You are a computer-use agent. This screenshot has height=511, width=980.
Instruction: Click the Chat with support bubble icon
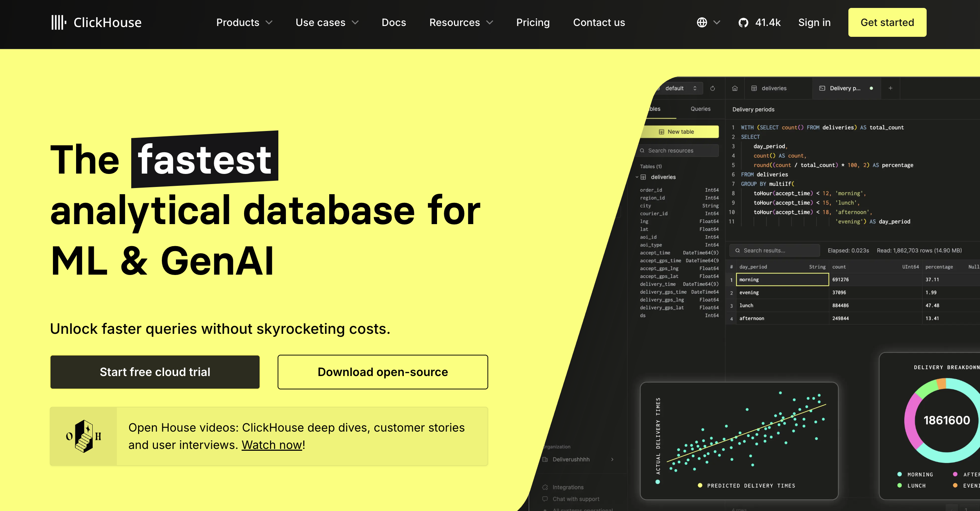(x=545, y=499)
